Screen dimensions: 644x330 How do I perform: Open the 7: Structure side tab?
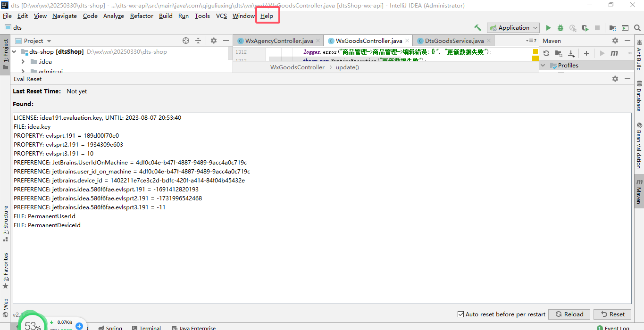[x=6, y=223]
